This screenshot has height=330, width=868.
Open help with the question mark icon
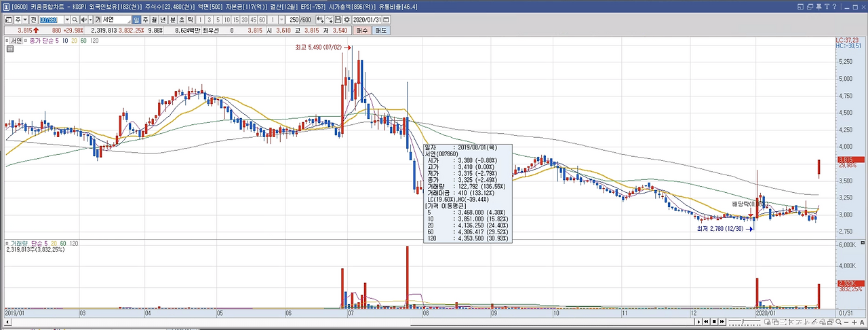(x=834, y=7)
